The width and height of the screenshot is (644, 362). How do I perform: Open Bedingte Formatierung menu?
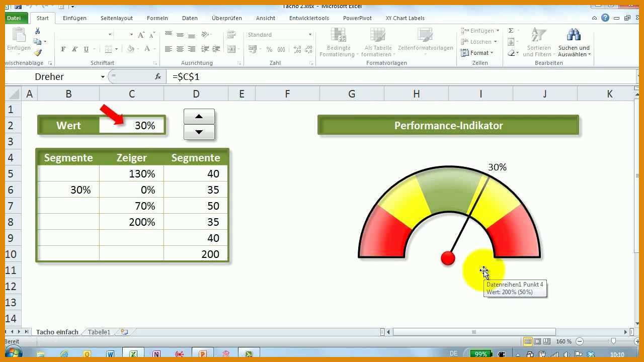click(339, 42)
